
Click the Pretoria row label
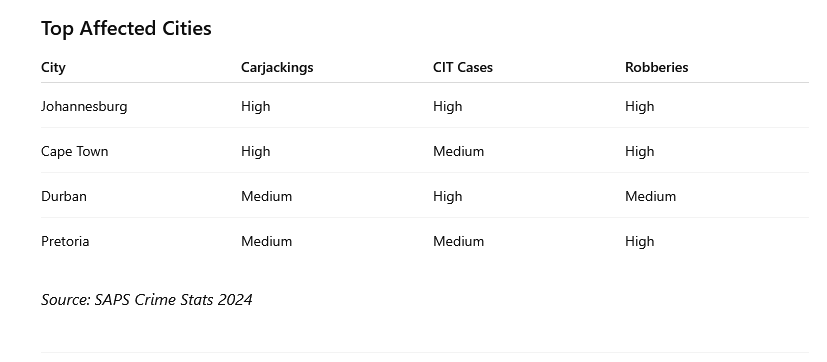pos(65,241)
